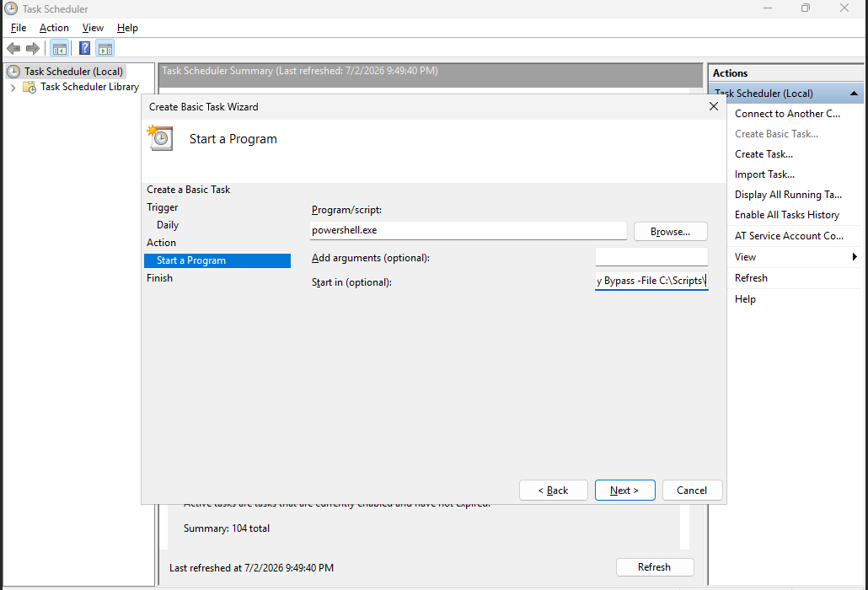Screen dimensions: 868x590
Task: Click AT Service Account Configuration action
Action: pos(789,236)
